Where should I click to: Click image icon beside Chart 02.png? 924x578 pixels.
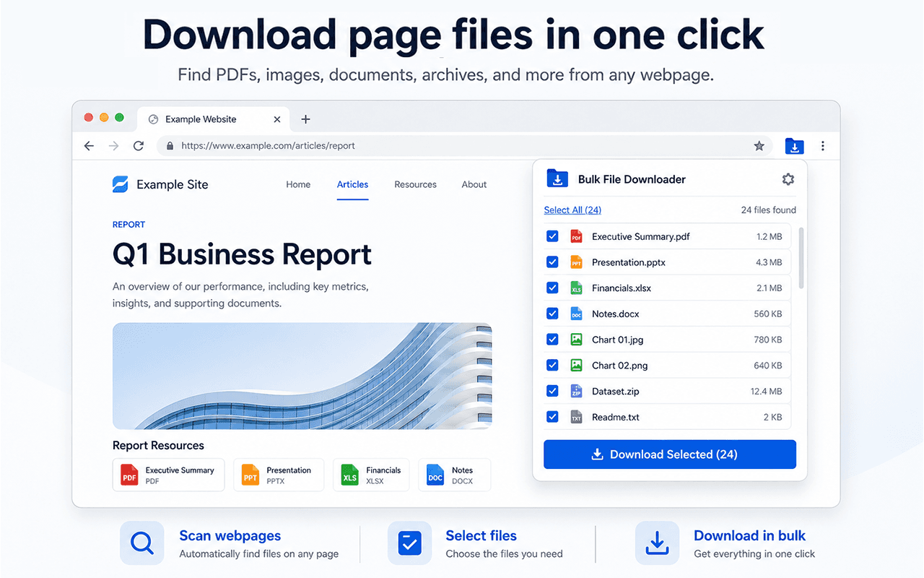tap(576, 366)
